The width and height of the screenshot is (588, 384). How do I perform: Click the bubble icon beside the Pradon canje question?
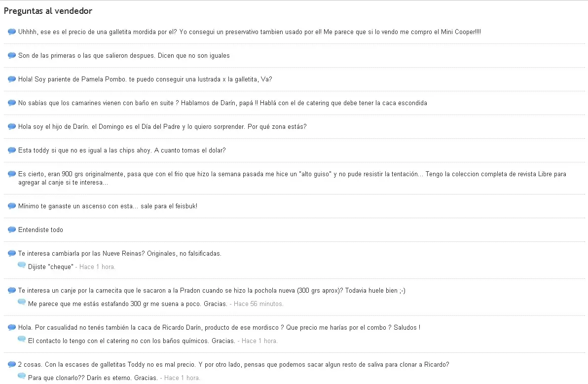coord(12,291)
